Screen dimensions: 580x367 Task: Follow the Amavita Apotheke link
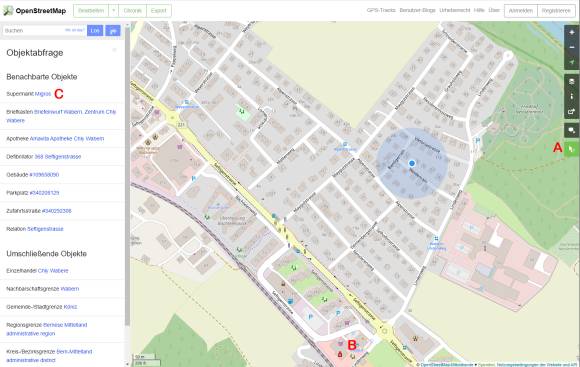[x=67, y=139]
